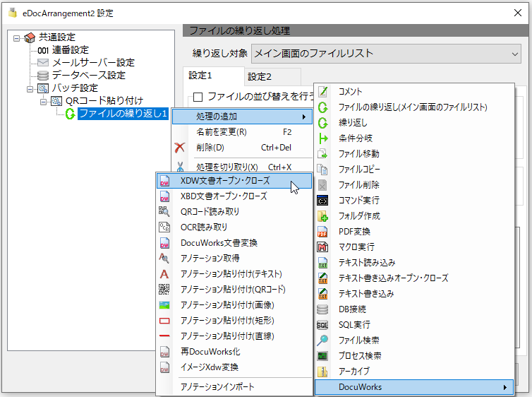Image resolution: width=532 pixels, height=397 pixels.
Task: Click the テキスト書き込みオープン・クローズ icon
Action: coord(322,278)
